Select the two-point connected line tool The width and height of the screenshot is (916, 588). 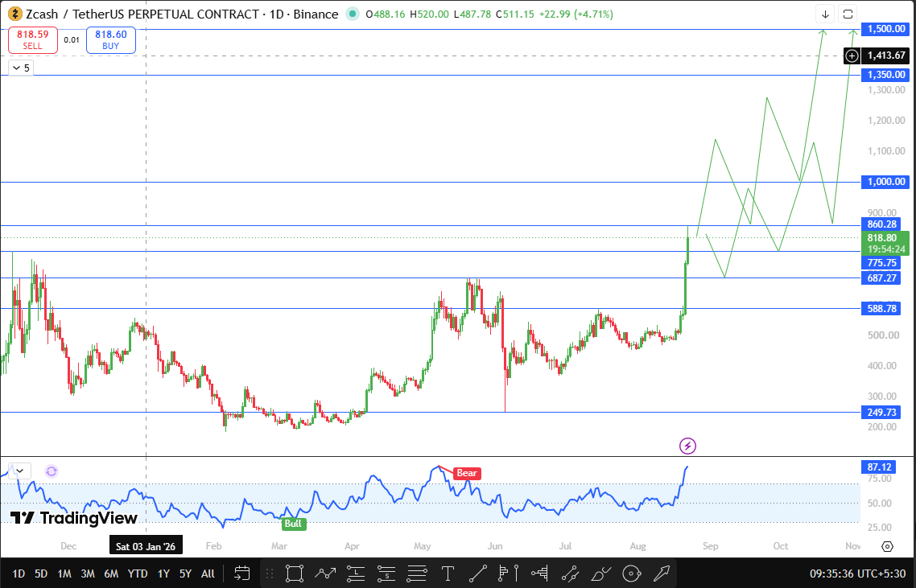click(x=570, y=574)
